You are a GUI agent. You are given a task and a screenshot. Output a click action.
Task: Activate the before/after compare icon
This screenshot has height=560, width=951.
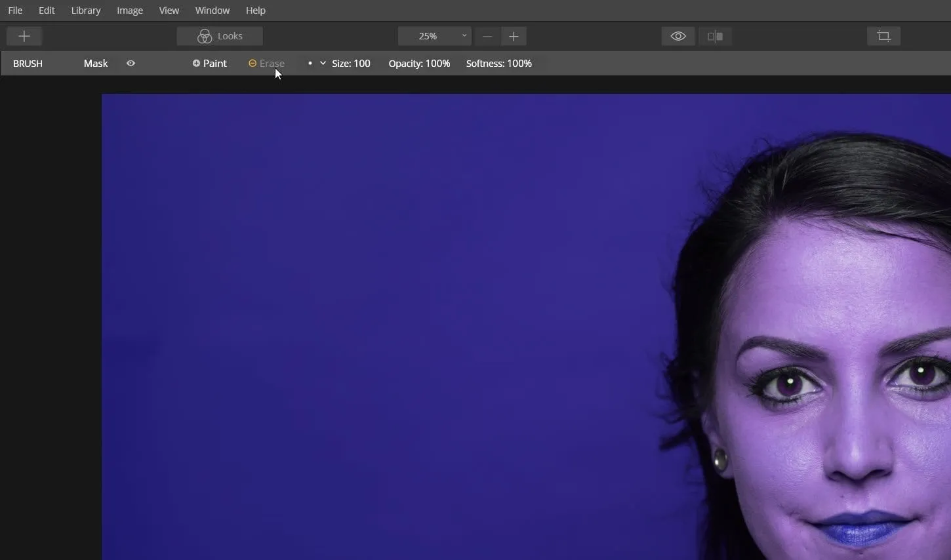(x=716, y=36)
